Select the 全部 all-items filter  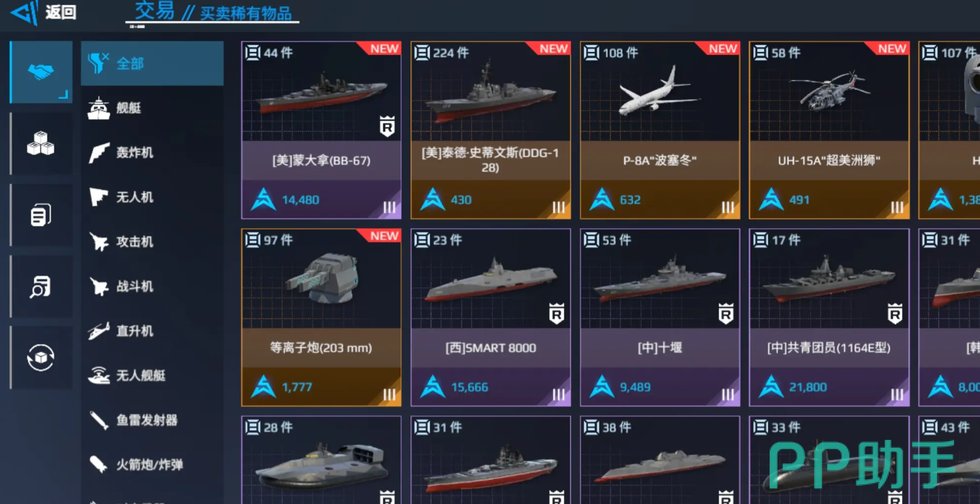point(152,63)
